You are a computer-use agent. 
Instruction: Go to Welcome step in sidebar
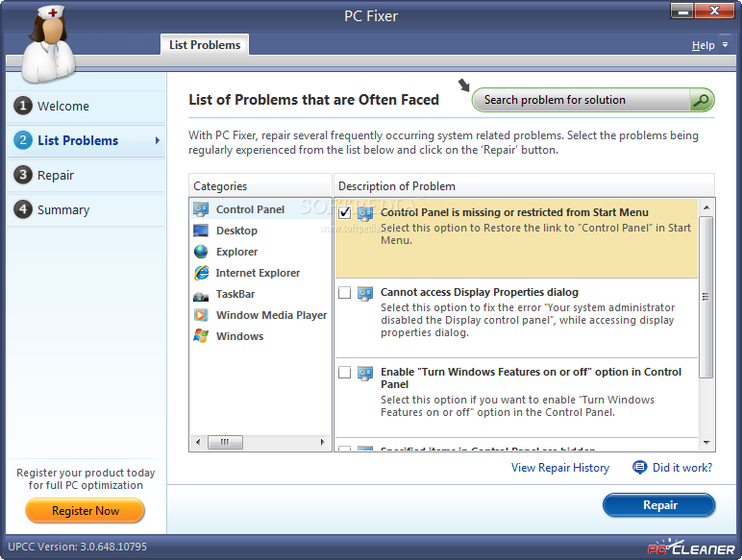click(87, 106)
